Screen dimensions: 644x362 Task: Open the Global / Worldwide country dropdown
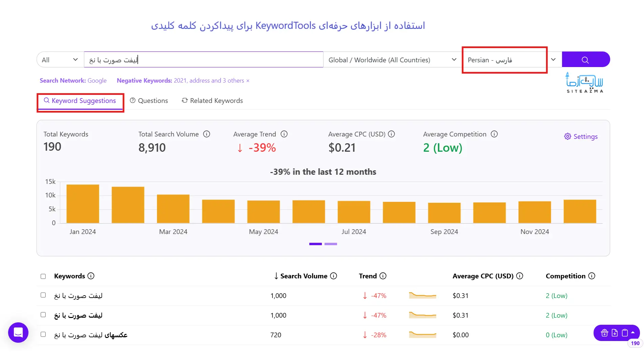393,60
